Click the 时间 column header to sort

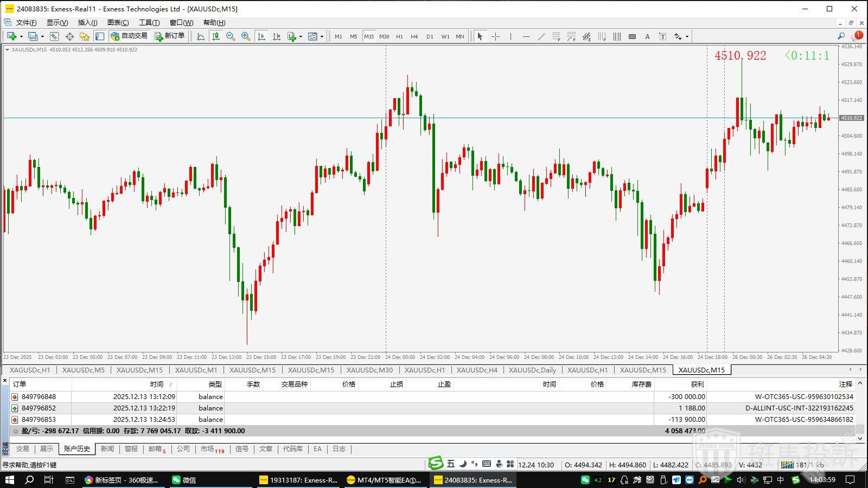[157, 384]
